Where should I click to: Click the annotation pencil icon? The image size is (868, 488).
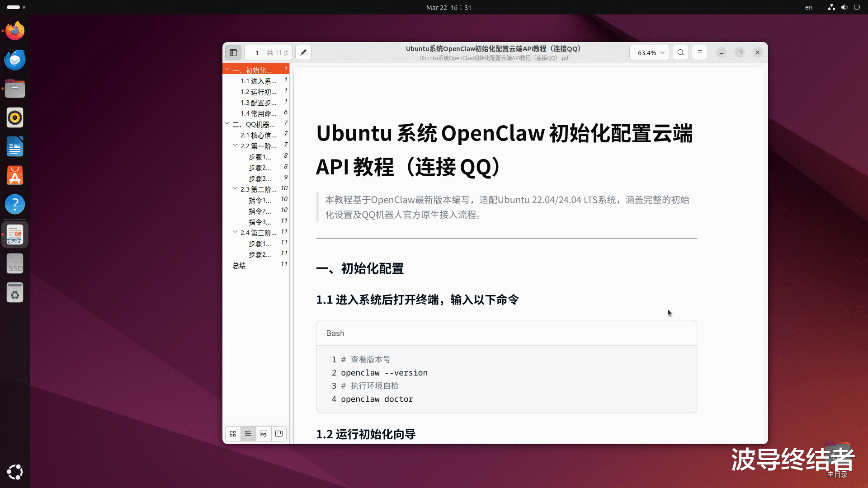303,52
